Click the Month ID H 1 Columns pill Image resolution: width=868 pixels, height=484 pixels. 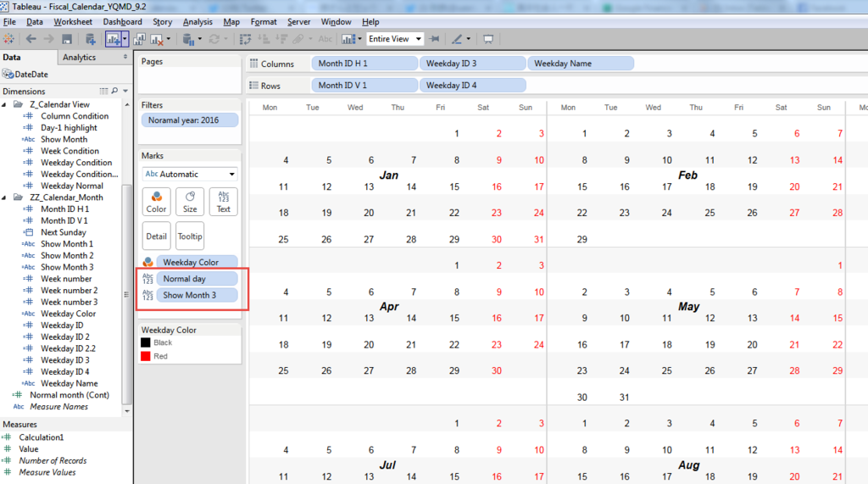point(364,64)
